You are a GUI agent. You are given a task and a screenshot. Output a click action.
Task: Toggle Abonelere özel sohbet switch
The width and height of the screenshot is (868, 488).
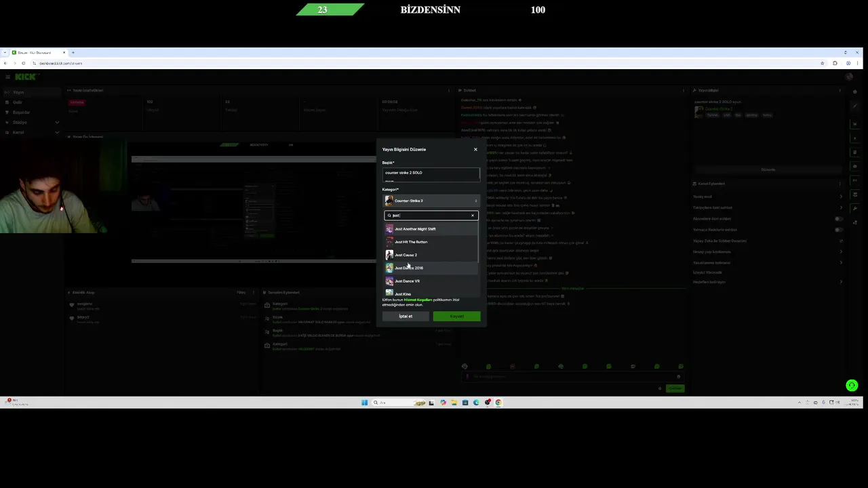tap(839, 219)
